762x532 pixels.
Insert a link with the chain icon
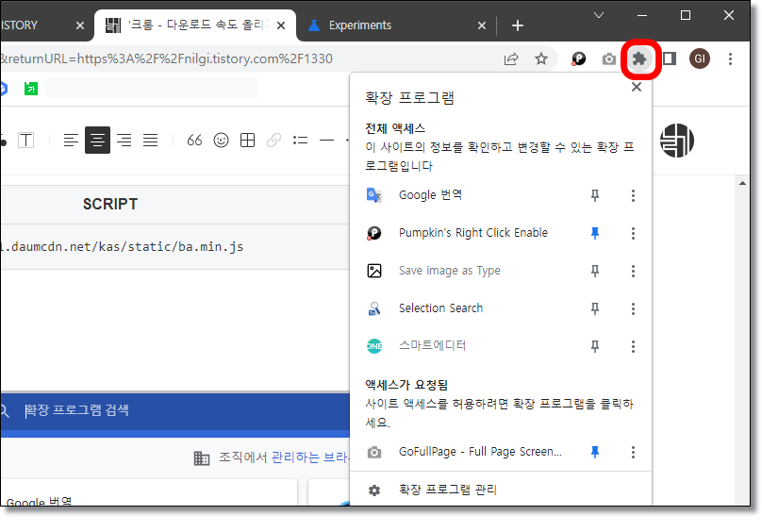[274, 141]
